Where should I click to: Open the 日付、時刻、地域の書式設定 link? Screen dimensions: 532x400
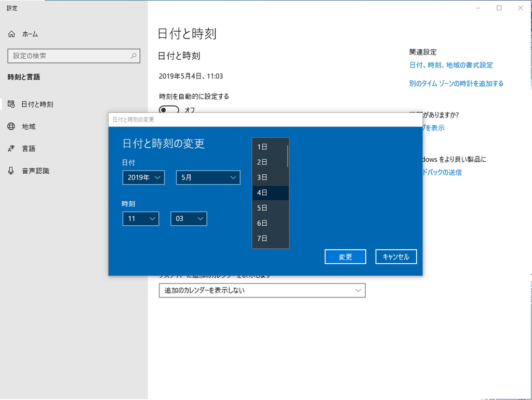451,65
